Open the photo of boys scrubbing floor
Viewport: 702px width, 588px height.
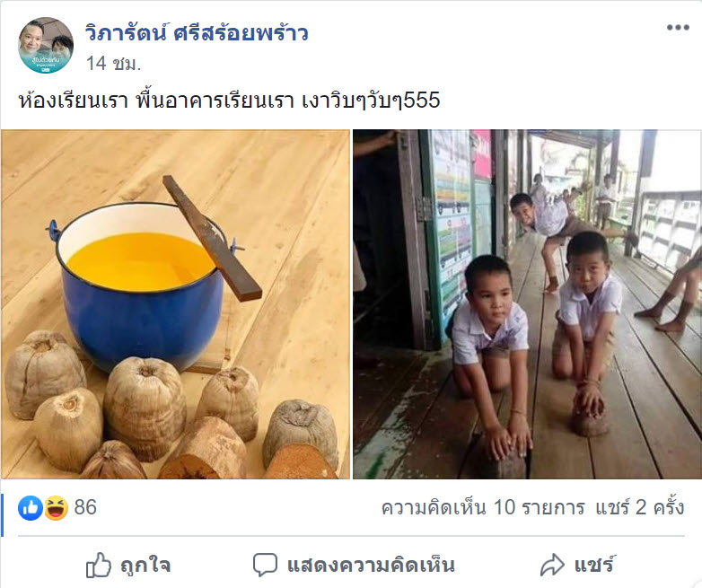[x=527, y=304]
